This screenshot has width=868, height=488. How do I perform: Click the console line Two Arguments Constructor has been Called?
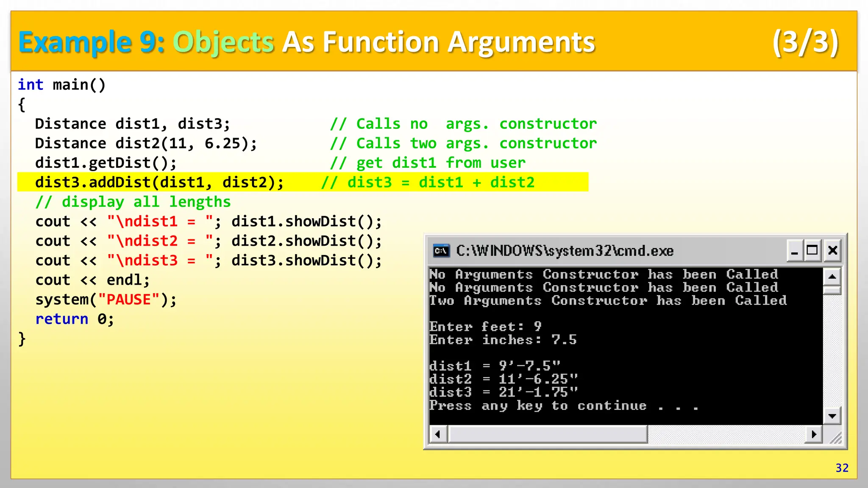(608, 300)
